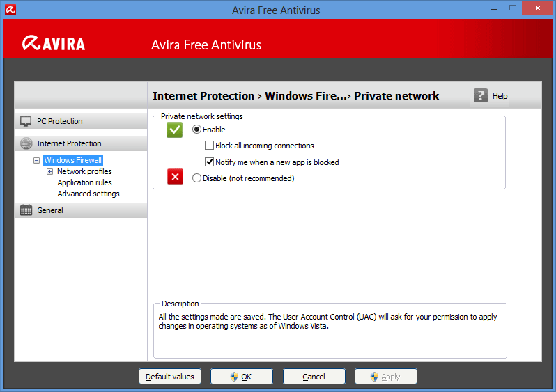Click the Internet Protection globe icon
556x392 pixels.
coord(26,143)
